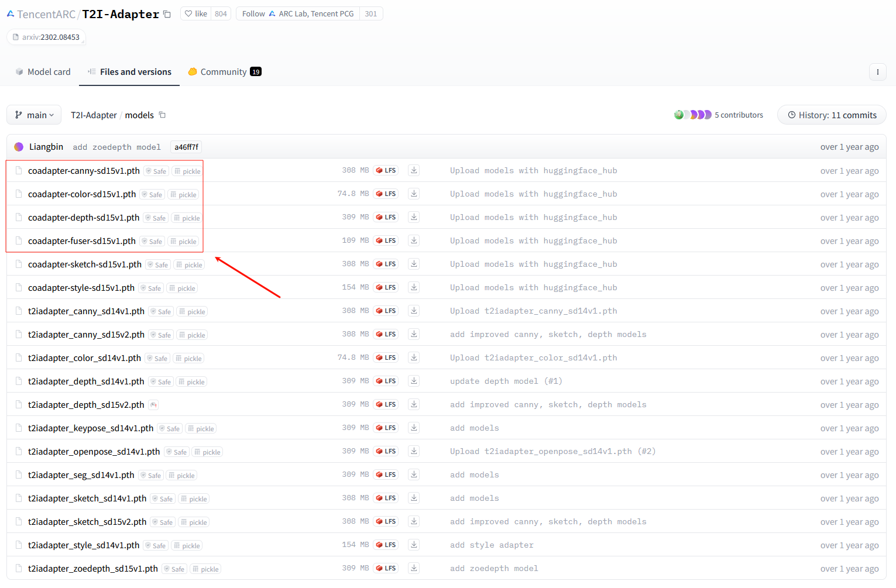Image resolution: width=896 pixels, height=588 pixels.
Task: Download coadapter-sketch-sd15v1.pth
Action: coord(414,264)
